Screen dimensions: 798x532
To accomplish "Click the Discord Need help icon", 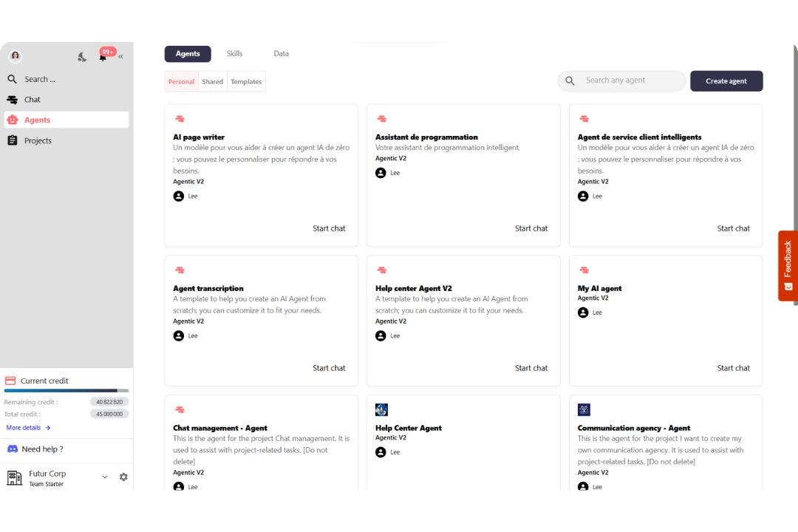I will click(13, 449).
